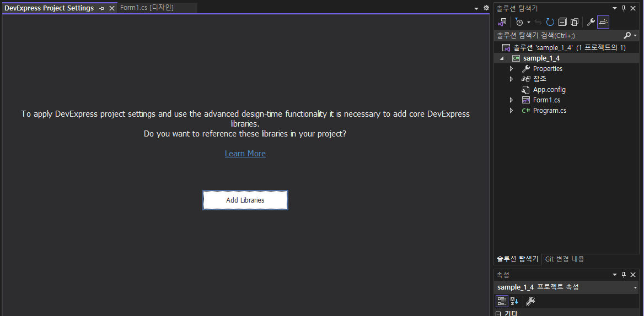Image resolution: width=644 pixels, height=316 pixels.
Task: Select Categorized view in 속성 panel
Action: point(502,301)
